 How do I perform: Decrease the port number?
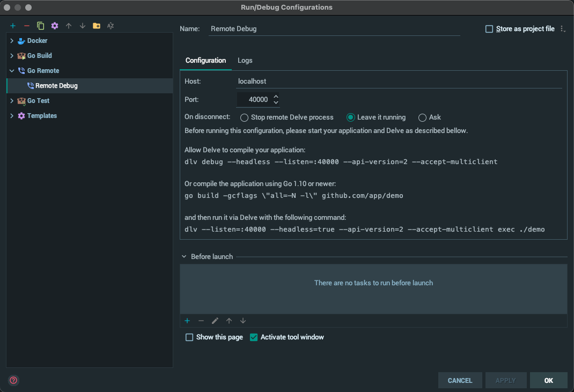276,102
